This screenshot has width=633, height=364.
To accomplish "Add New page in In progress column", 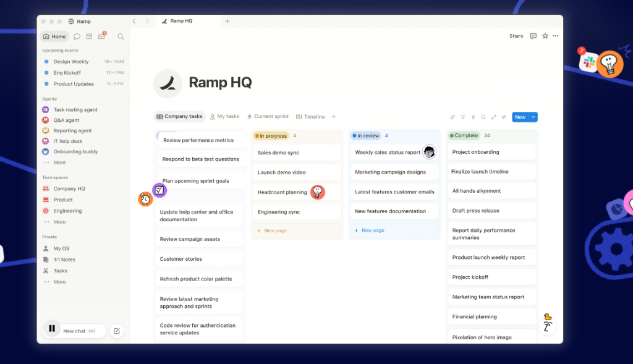I will pos(296,231).
